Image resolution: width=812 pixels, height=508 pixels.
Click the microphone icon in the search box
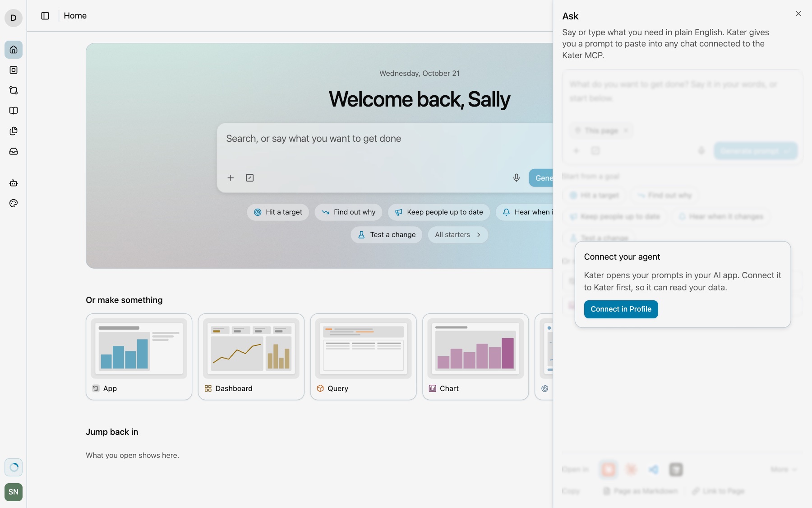517,178
